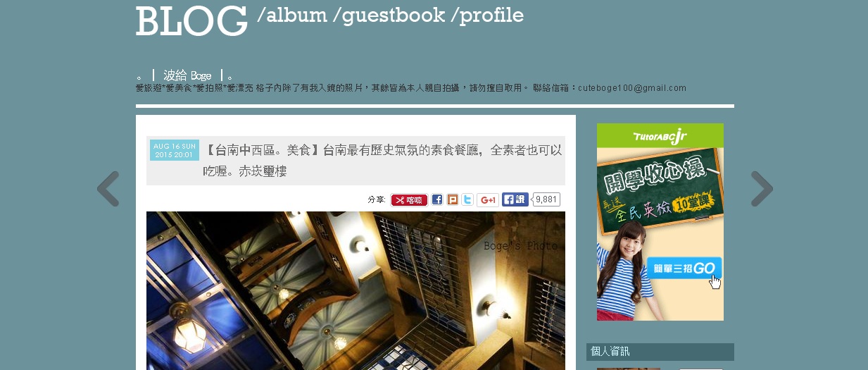Go to previous post with left arrow

pyautogui.click(x=108, y=189)
